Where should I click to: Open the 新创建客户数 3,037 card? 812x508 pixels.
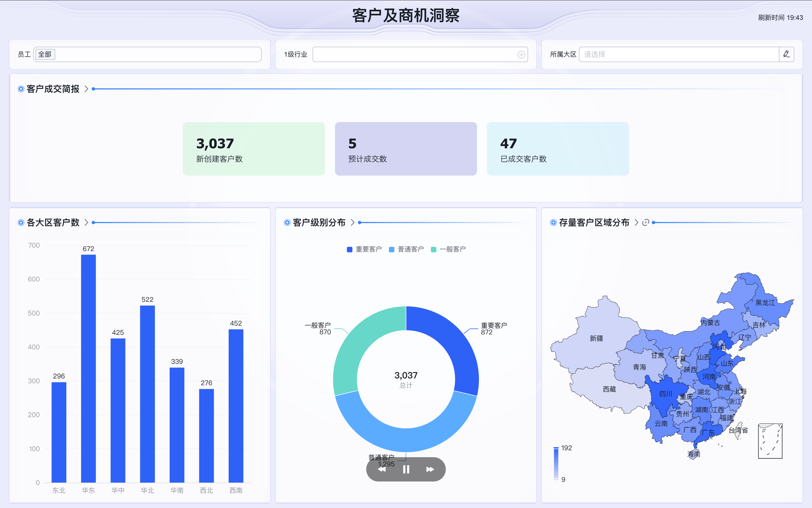coord(254,149)
